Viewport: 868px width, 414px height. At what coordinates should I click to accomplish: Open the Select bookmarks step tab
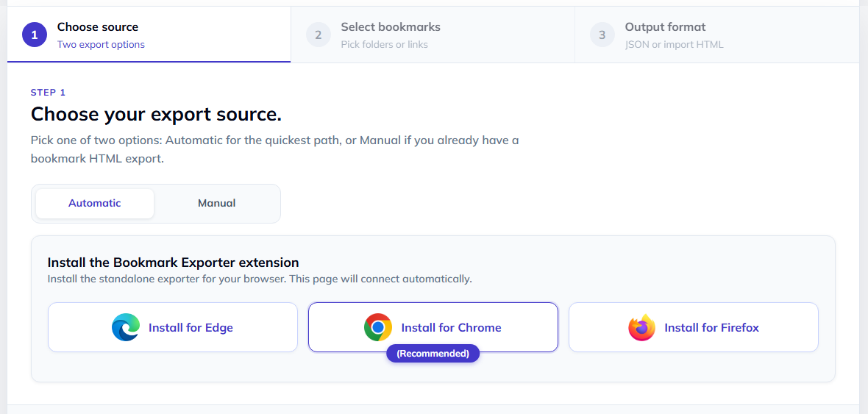point(433,35)
